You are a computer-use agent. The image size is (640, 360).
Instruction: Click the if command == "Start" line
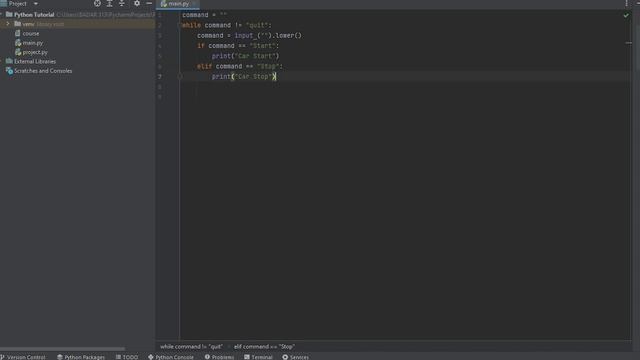[238, 46]
